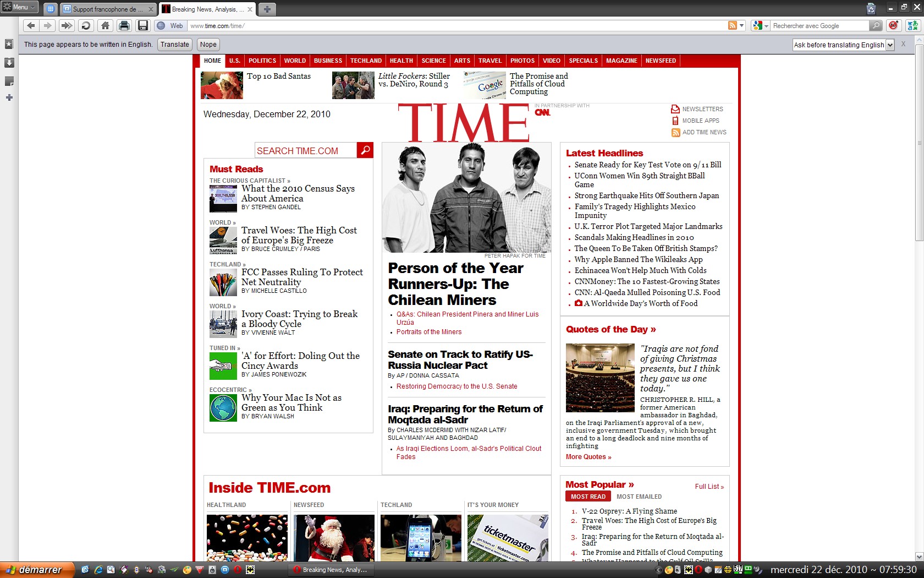Reload the page with the refresh icon

click(86, 25)
